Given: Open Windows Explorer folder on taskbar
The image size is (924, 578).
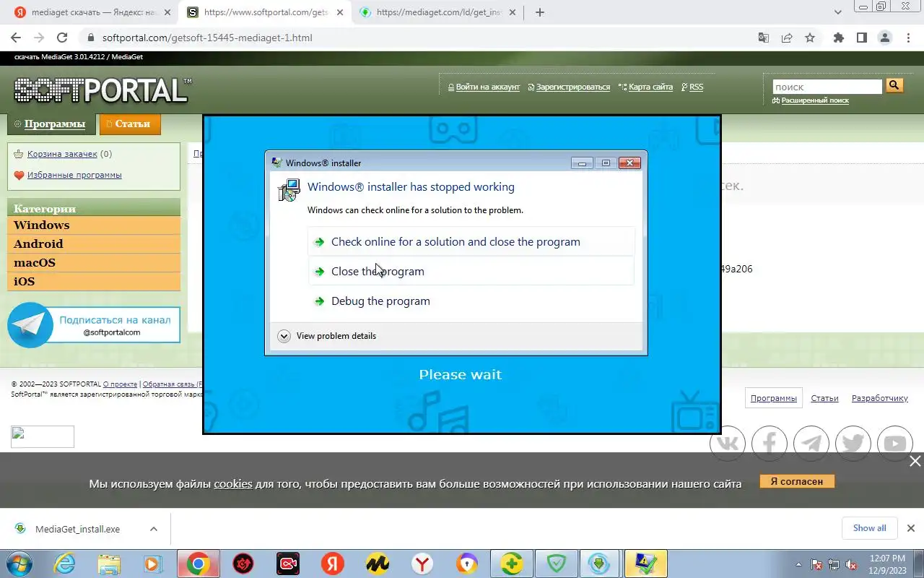Looking at the screenshot, I should click(x=109, y=564).
